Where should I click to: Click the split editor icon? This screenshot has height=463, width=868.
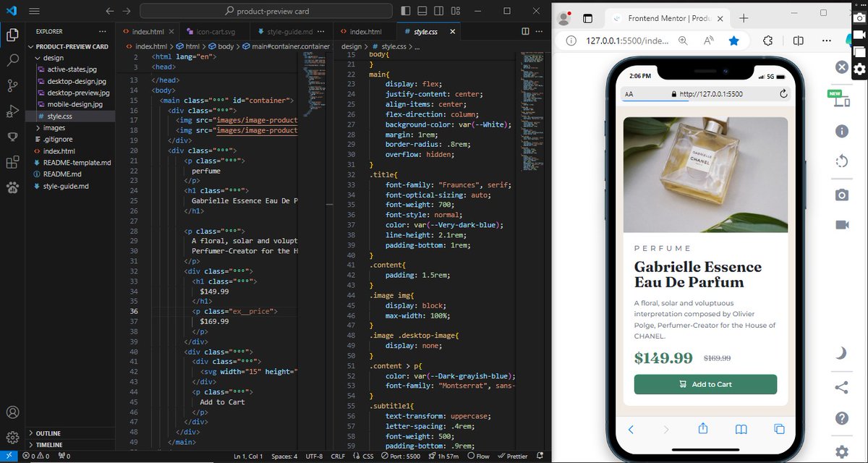tap(526, 31)
